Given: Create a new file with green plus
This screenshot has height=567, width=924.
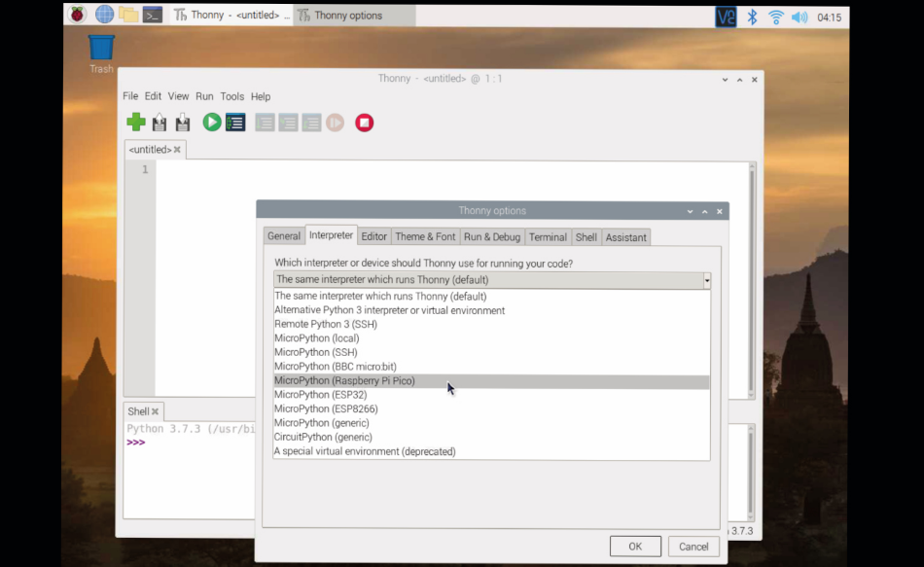Looking at the screenshot, I should (x=136, y=123).
